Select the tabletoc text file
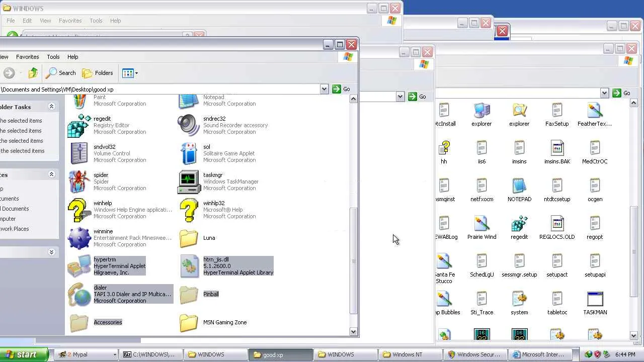 tap(557, 303)
